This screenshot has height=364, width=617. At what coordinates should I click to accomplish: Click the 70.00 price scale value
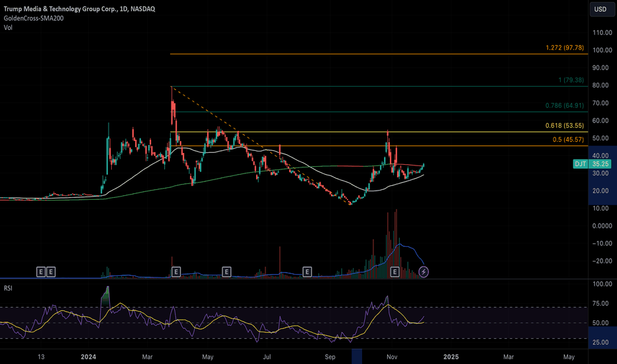600,103
